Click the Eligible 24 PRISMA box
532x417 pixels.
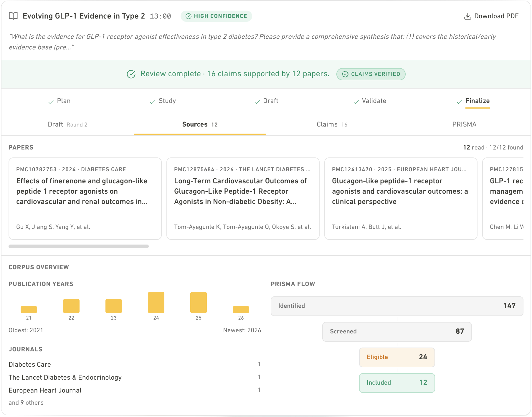[x=397, y=357]
